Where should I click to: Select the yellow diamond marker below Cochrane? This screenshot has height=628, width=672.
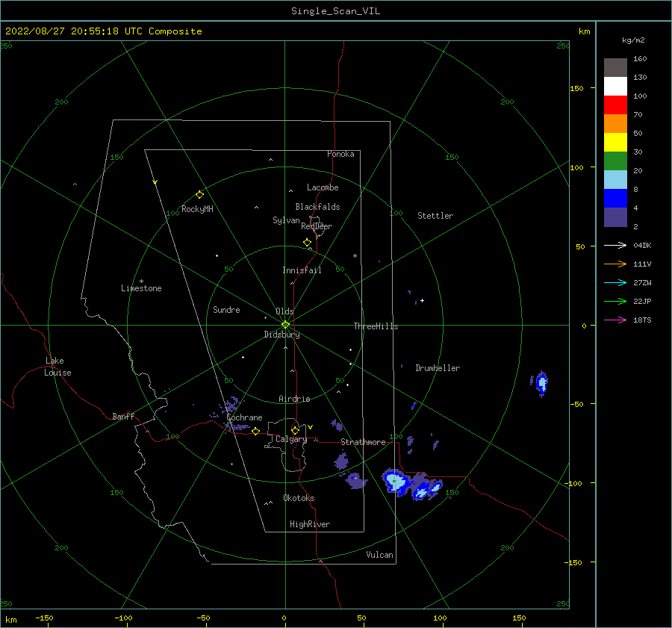click(x=255, y=431)
